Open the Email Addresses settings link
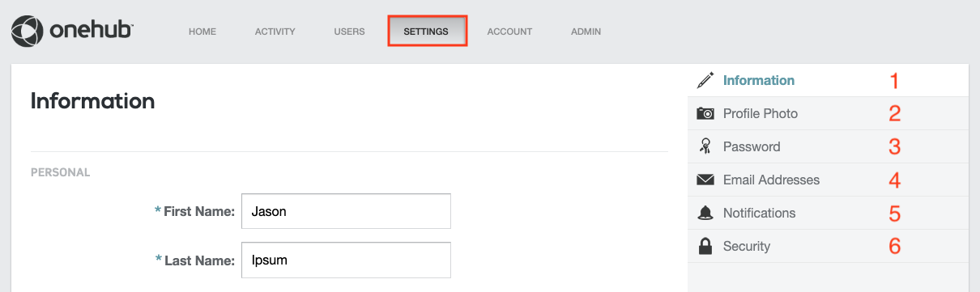The width and height of the screenshot is (980, 292). 828,180
